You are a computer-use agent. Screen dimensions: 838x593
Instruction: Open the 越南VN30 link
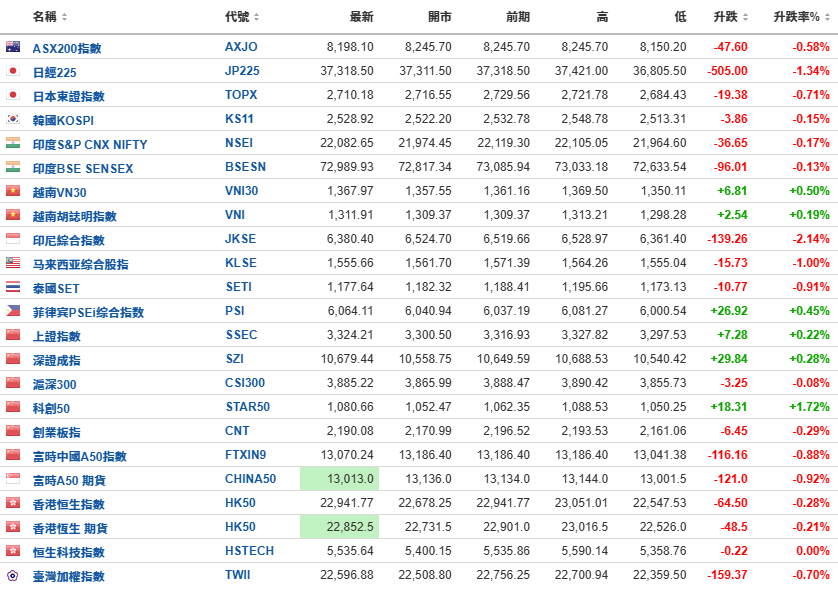(x=59, y=192)
